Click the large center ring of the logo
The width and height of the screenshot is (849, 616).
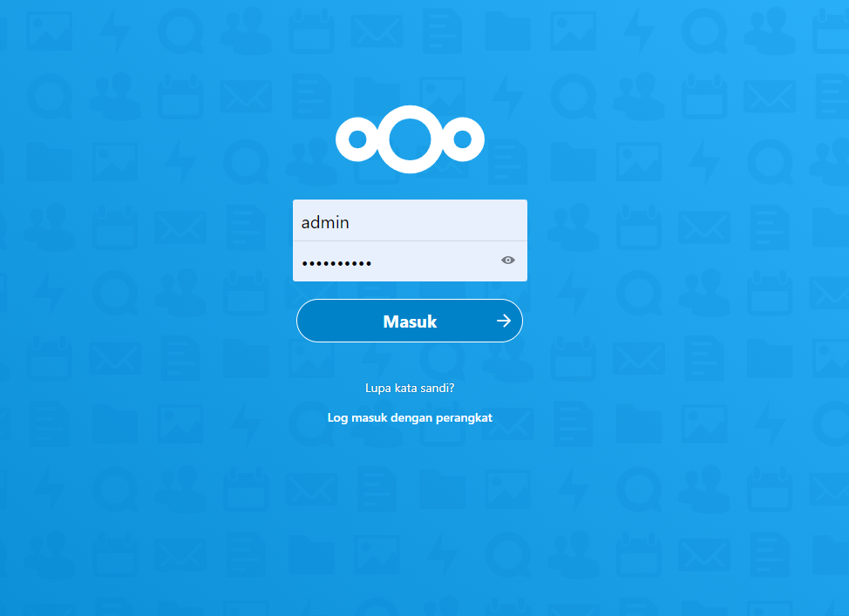pos(410,139)
